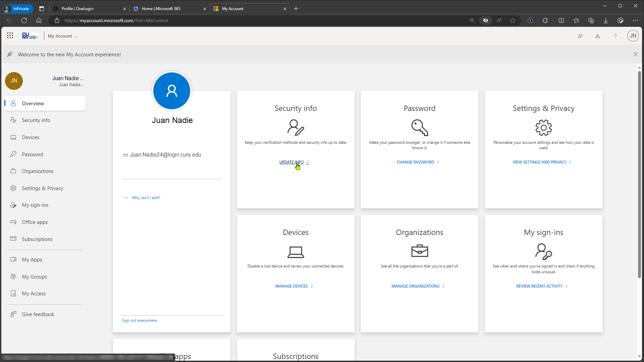Click the Settings & Privacy gear icon
Image resolution: width=644 pixels, height=362 pixels.
pyautogui.click(x=543, y=128)
